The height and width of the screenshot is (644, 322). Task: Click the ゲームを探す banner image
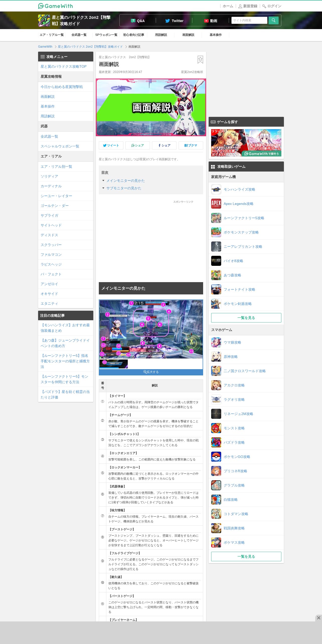(x=246, y=143)
